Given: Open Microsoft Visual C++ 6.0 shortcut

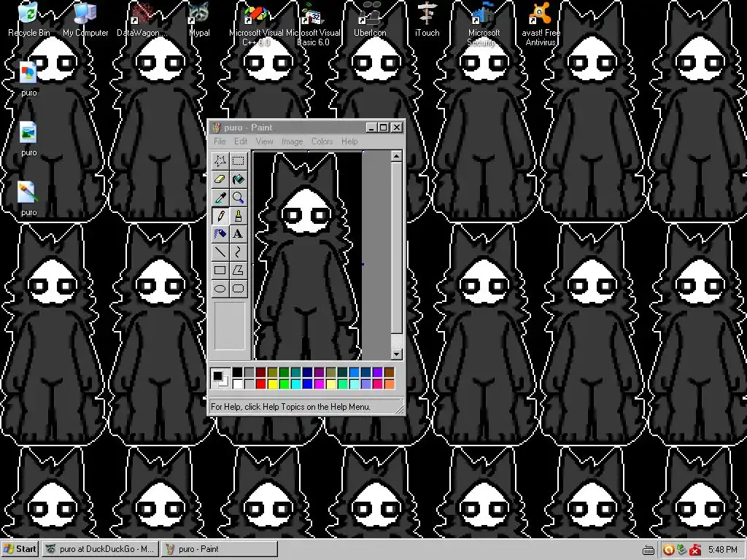Looking at the screenshot, I should [256, 24].
